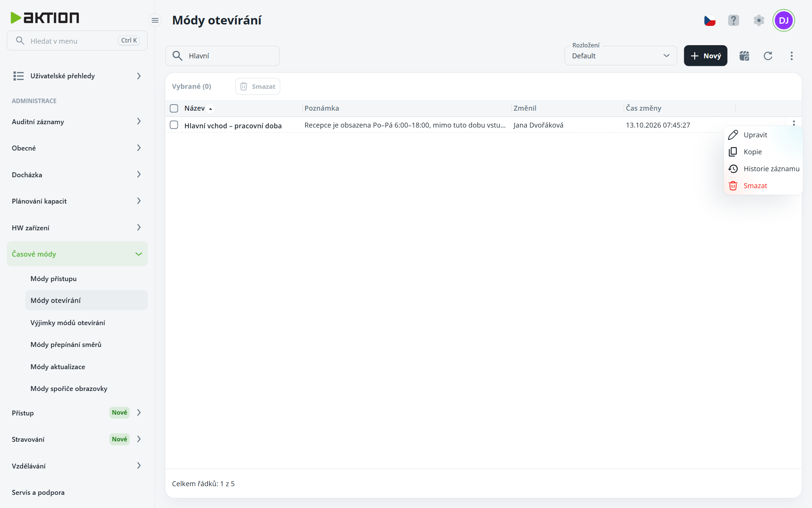This screenshot has height=508, width=812.
Task: Choose red Smazat from the context menu
Action: pyautogui.click(x=763, y=186)
